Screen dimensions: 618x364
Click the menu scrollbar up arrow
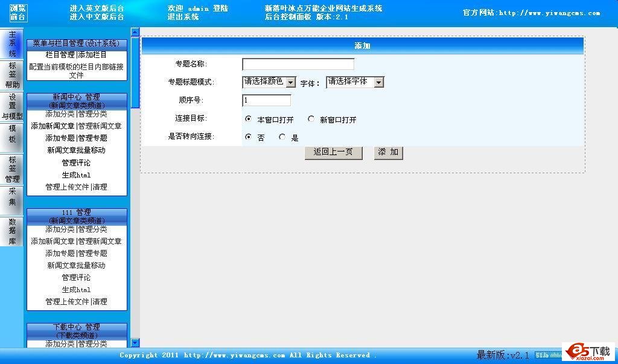135,33
